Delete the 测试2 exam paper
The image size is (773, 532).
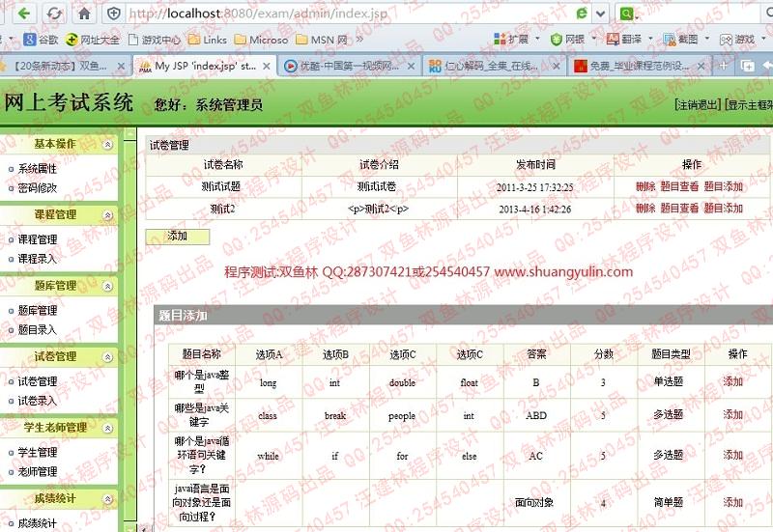tap(644, 209)
